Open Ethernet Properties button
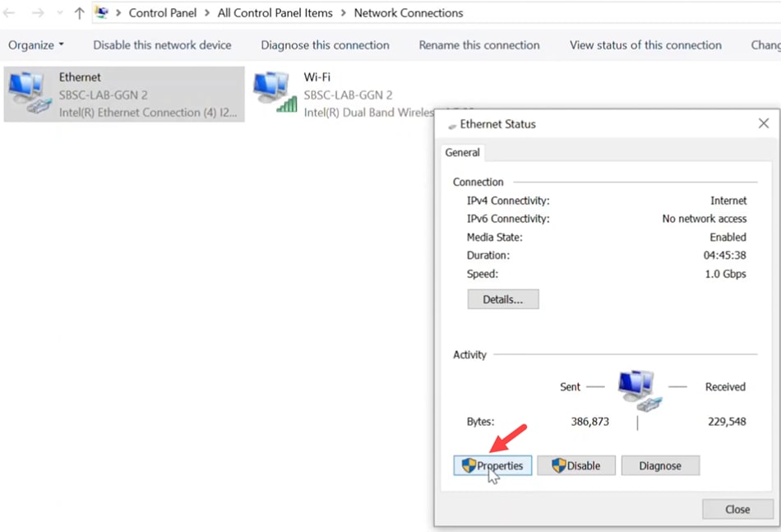Screen dimensions: 781x532 [x=492, y=465]
